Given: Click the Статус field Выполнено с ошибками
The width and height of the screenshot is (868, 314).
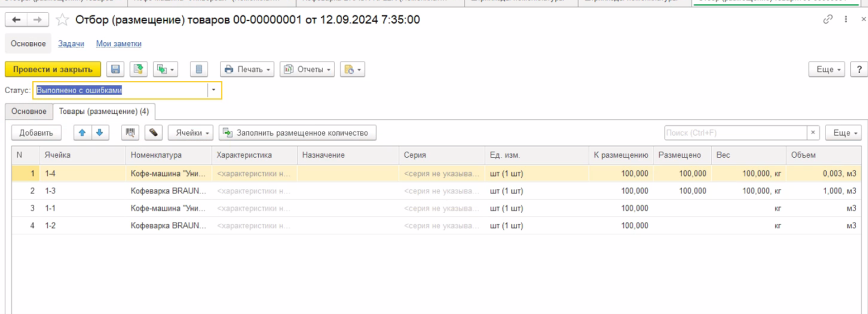Looking at the screenshot, I should [x=120, y=90].
